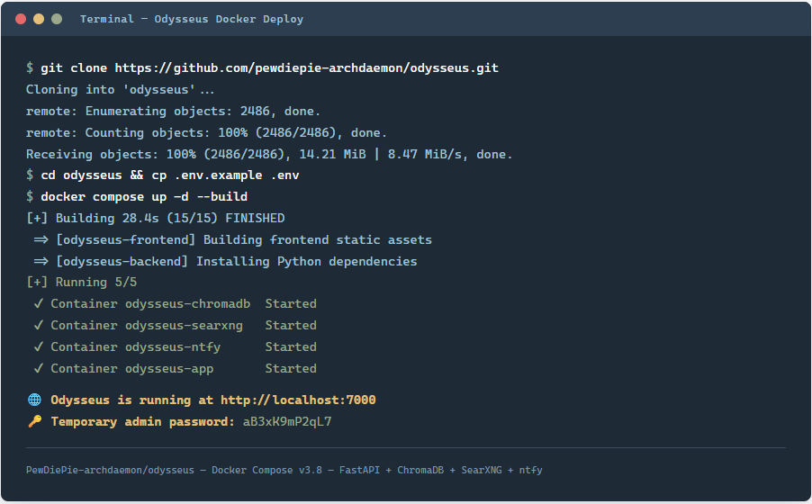Click the '$' prompt before 'docker compose'
The width and height of the screenshot is (812, 504).
[30, 197]
